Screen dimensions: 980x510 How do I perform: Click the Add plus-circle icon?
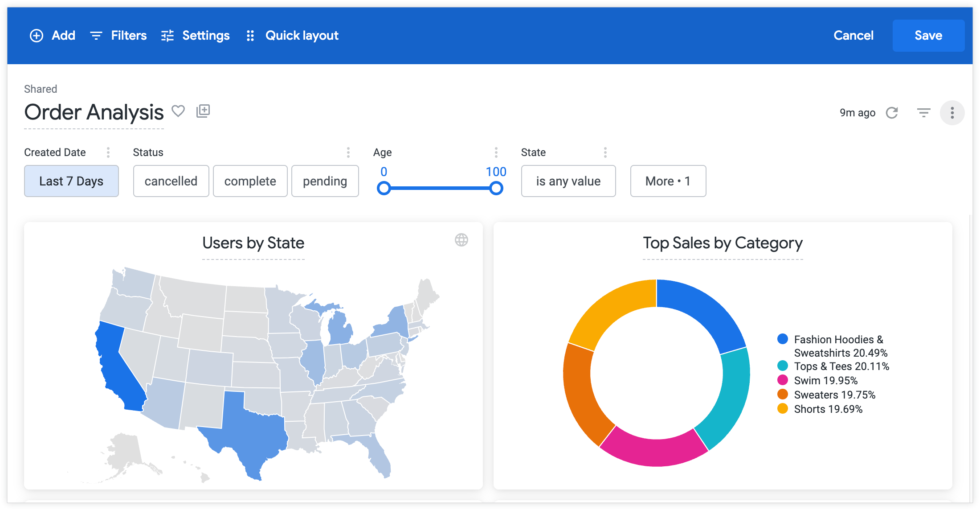point(37,36)
